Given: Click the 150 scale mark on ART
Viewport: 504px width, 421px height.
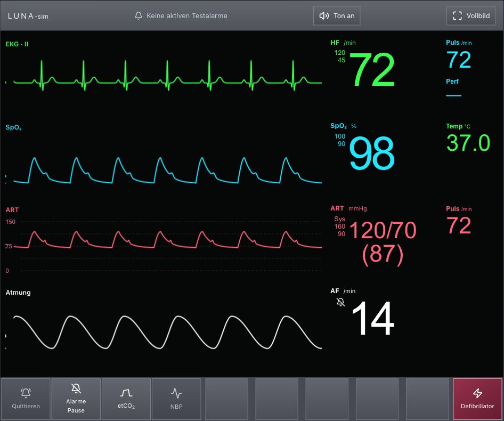Looking at the screenshot, I should tap(10, 222).
